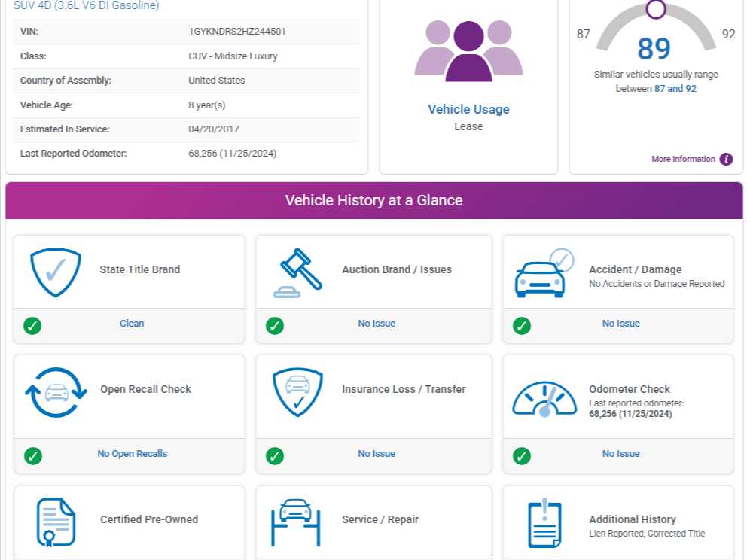Click No Accidents or Damage Reported text
This screenshot has height=560, width=747.
657,284
